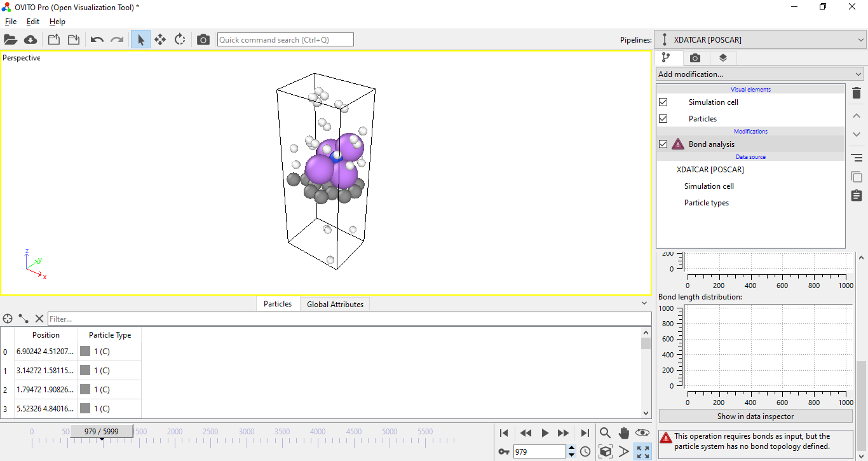Screen dimensions: 868x461
Task: Click the Quick command search field
Action: click(x=285, y=39)
